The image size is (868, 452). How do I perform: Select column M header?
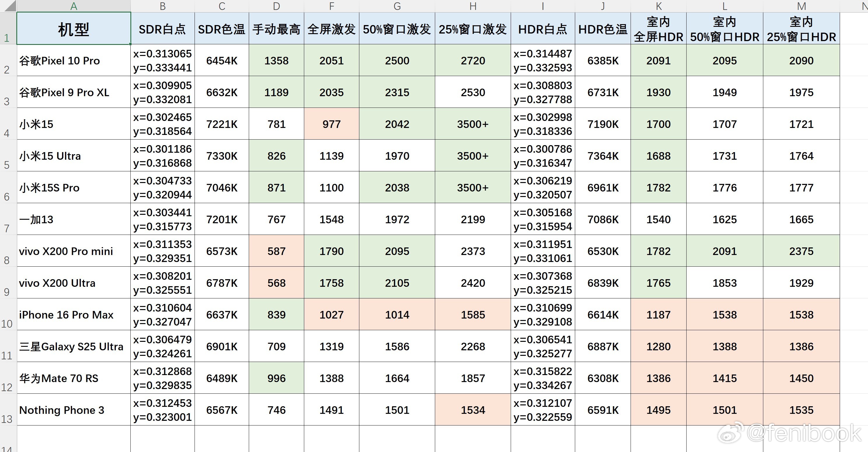click(801, 6)
